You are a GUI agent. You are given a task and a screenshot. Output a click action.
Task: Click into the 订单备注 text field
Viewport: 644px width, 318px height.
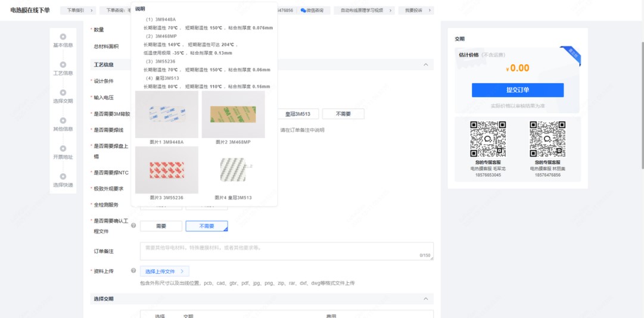286,251
